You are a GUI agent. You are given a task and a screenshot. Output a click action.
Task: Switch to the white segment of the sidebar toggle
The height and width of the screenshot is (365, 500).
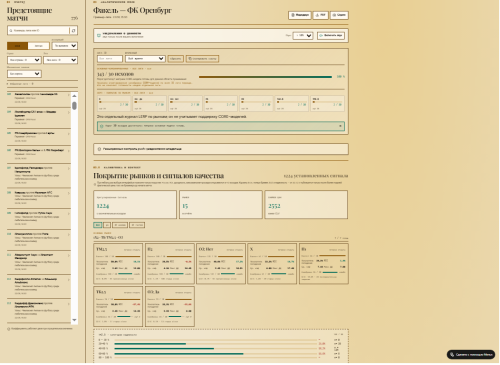click(x=38, y=46)
